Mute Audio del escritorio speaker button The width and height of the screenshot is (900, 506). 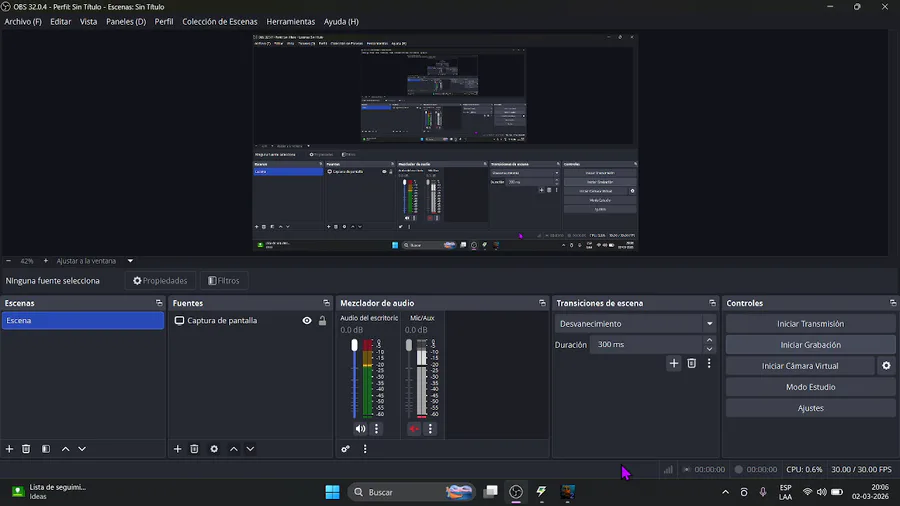tap(360, 429)
